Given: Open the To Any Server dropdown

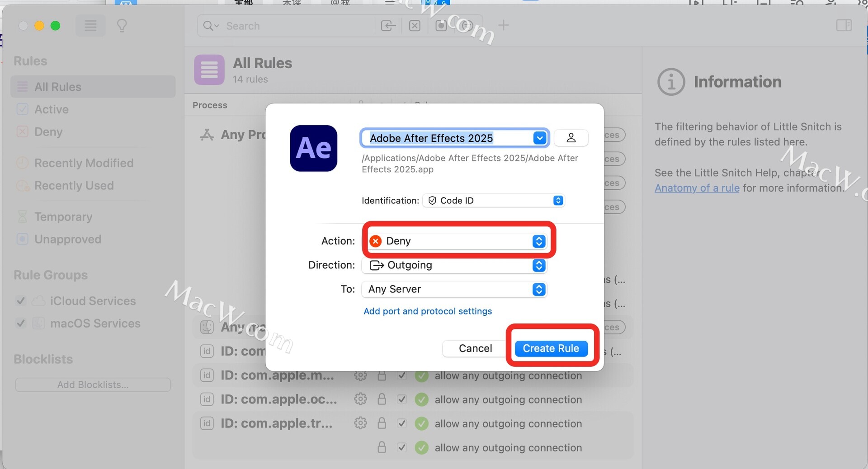Looking at the screenshot, I should point(454,289).
